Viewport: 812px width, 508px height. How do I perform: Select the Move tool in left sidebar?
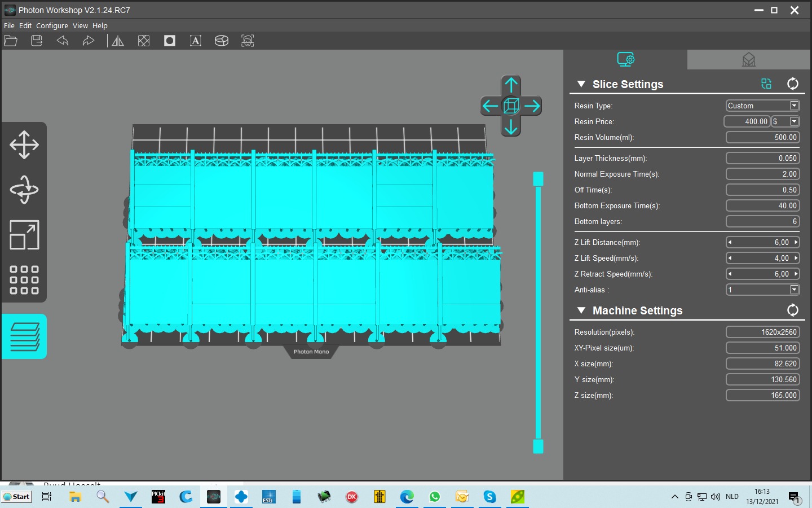click(24, 144)
